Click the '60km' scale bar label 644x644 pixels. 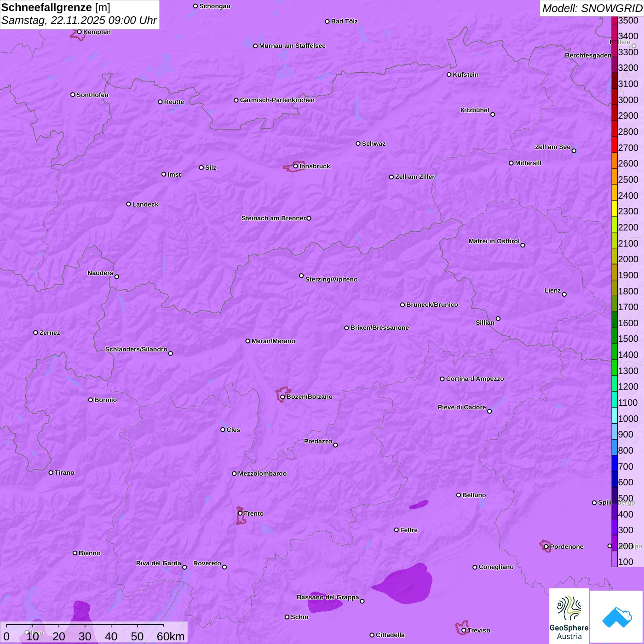[171, 636]
